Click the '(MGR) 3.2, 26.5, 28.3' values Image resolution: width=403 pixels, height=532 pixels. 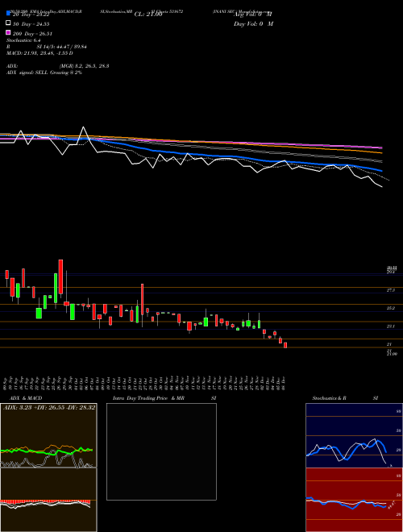pos(84,66)
